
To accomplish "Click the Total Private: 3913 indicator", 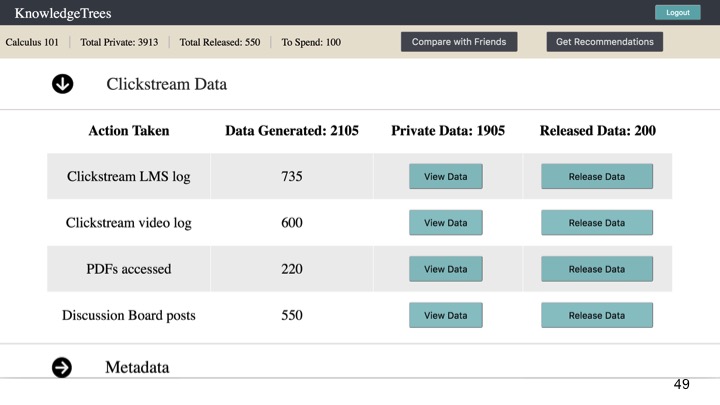I will [x=119, y=42].
